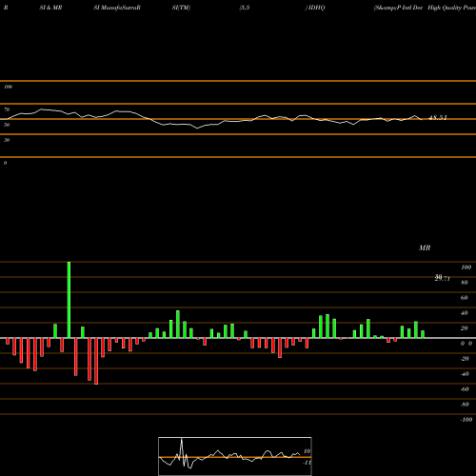Click the RSI axis label 30

coord(7,140)
